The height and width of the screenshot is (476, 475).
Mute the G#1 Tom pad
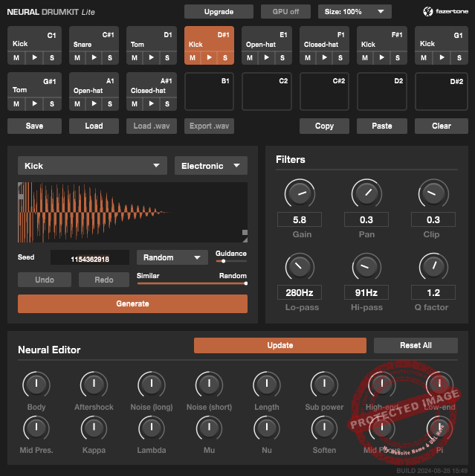pos(16,104)
